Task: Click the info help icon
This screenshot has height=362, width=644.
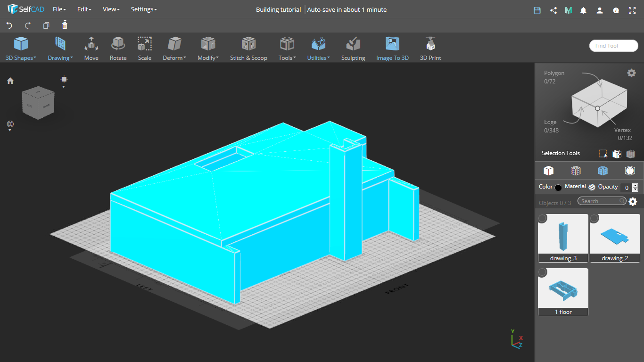Action: [x=616, y=10]
